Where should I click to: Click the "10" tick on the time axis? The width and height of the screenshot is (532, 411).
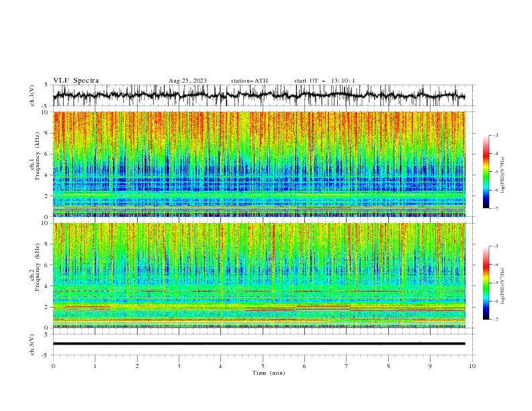(472, 366)
